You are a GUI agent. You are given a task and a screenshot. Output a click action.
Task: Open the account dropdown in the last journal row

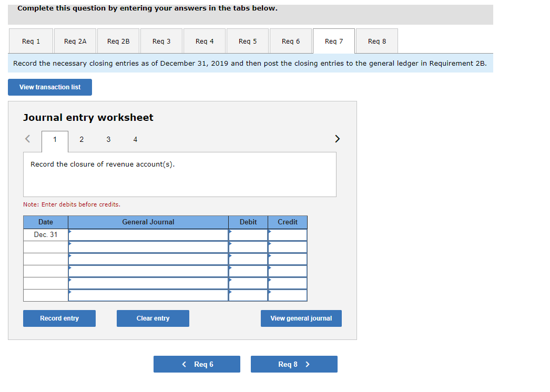click(x=148, y=295)
